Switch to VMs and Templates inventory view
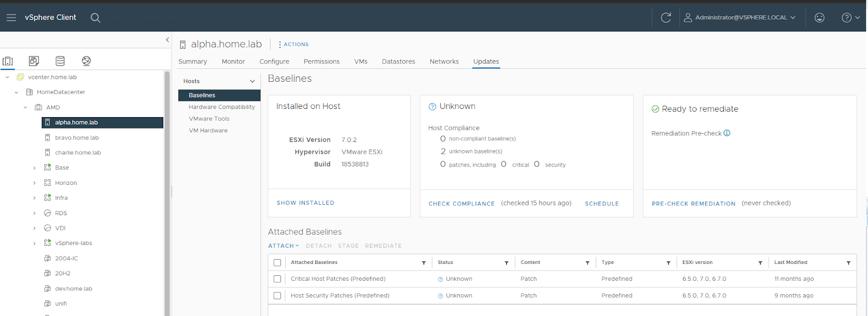The width and height of the screenshot is (868, 316). coord(34,61)
